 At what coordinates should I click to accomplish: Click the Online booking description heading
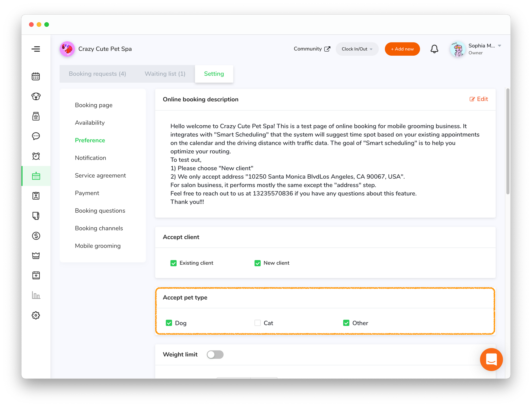[x=201, y=99]
